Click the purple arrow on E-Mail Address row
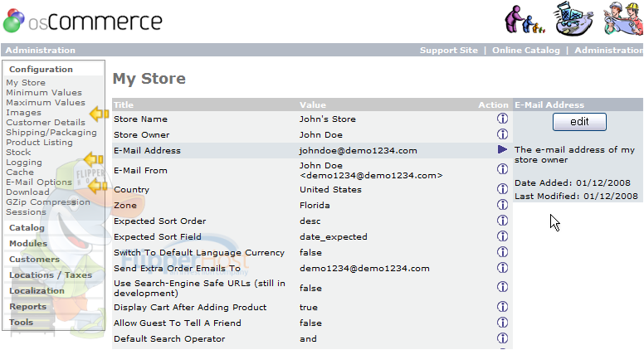Image resolution: width=644 pixels, height=350 pixels. click(x=502, y=149)
